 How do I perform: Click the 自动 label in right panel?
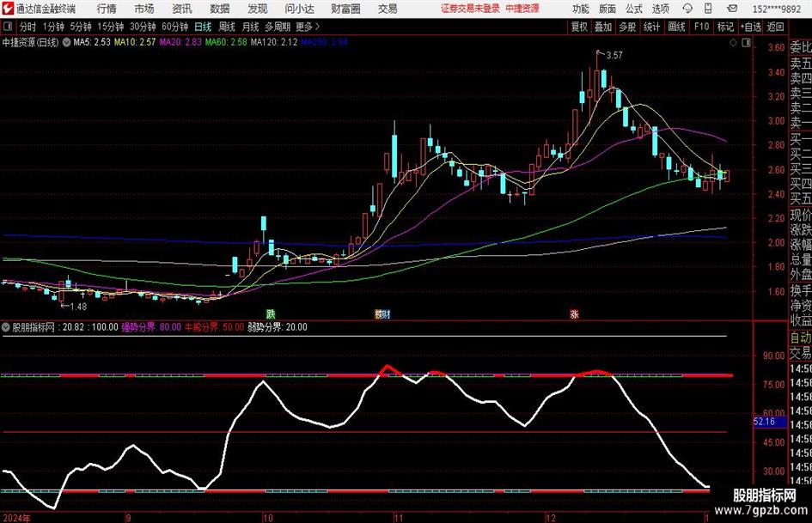tap(801, 338)
